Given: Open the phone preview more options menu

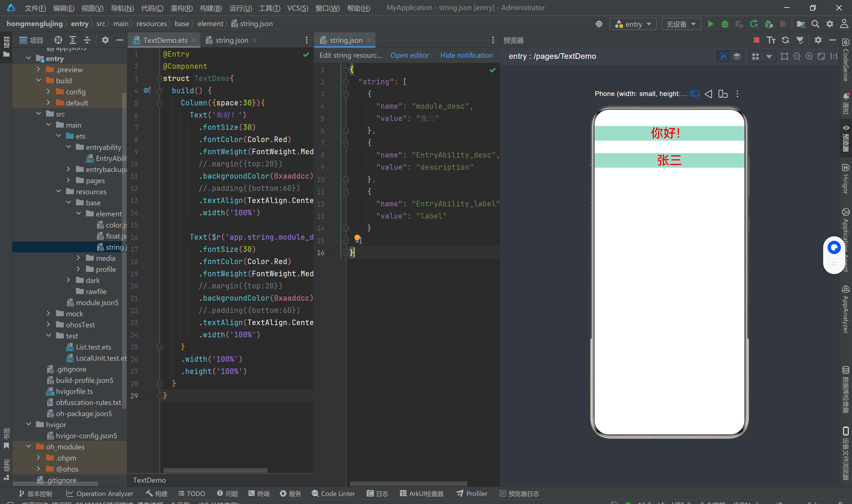Looking at the screenshot, I should pos(737,94).
